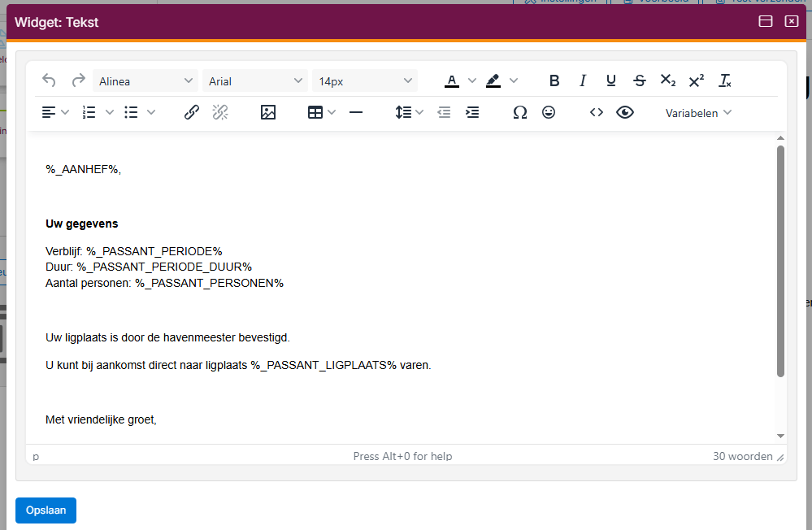Open the source code view icon

pyautogui.click(x=597, y=113)
